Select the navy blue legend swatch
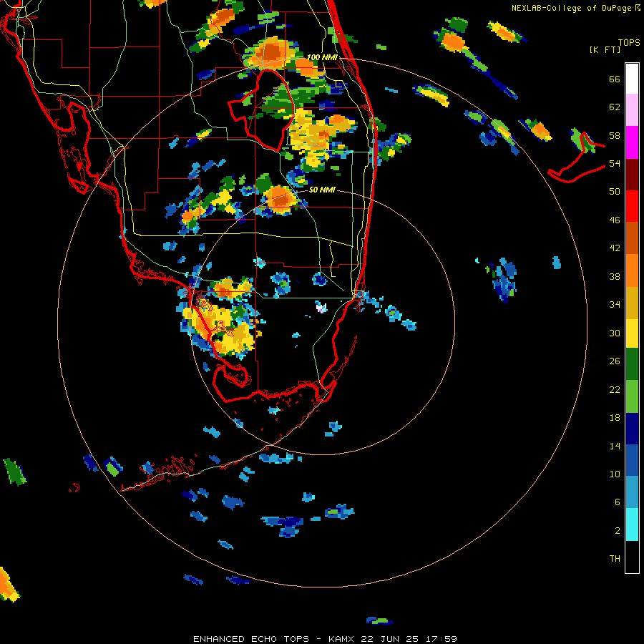 (632, 429)
